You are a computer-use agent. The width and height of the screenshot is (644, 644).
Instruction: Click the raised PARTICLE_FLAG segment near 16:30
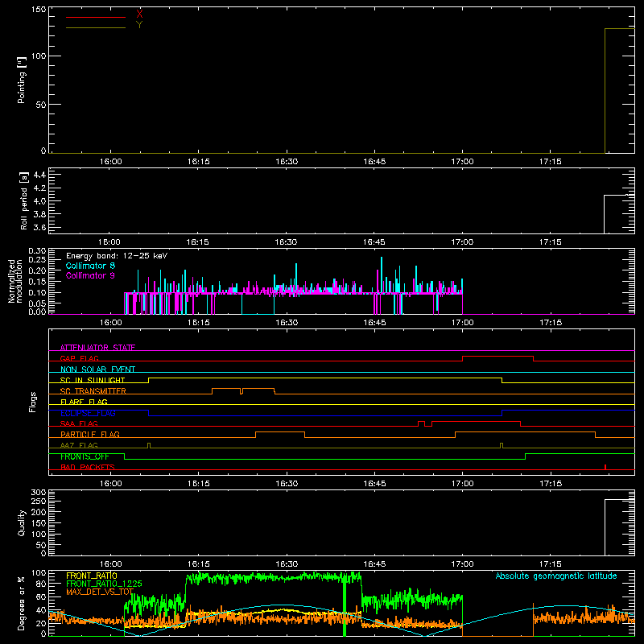(280, 432)
